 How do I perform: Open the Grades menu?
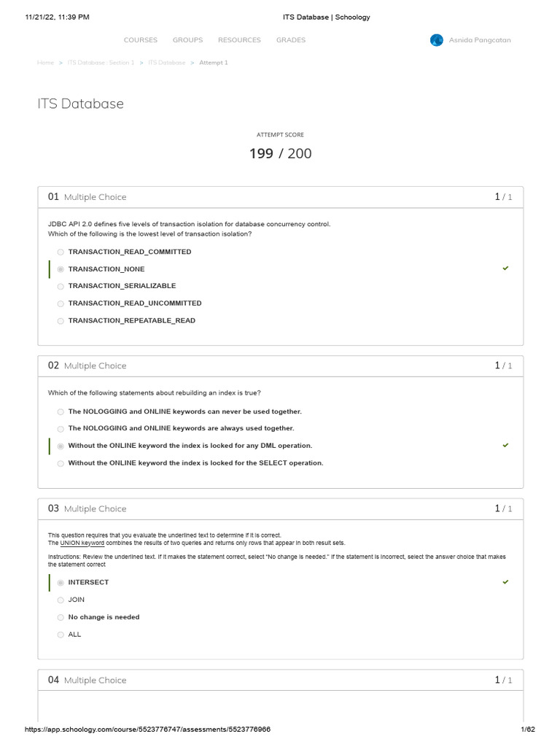coord(291,40)
